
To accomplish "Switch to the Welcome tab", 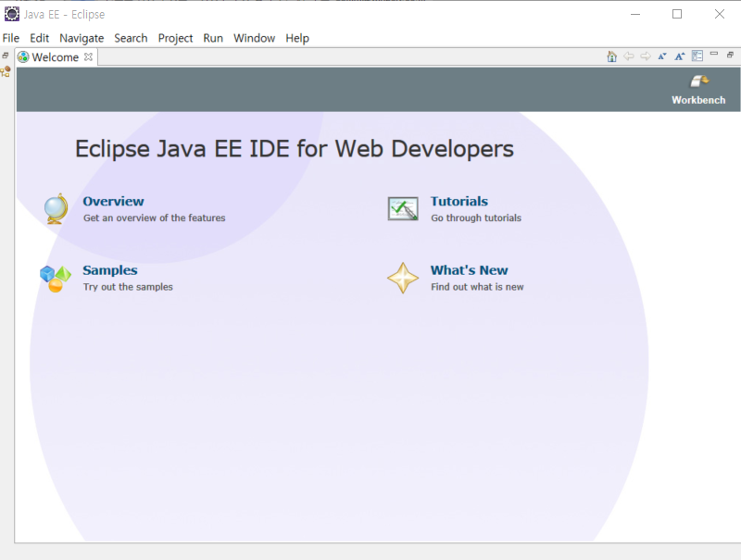I will [54, 56].
